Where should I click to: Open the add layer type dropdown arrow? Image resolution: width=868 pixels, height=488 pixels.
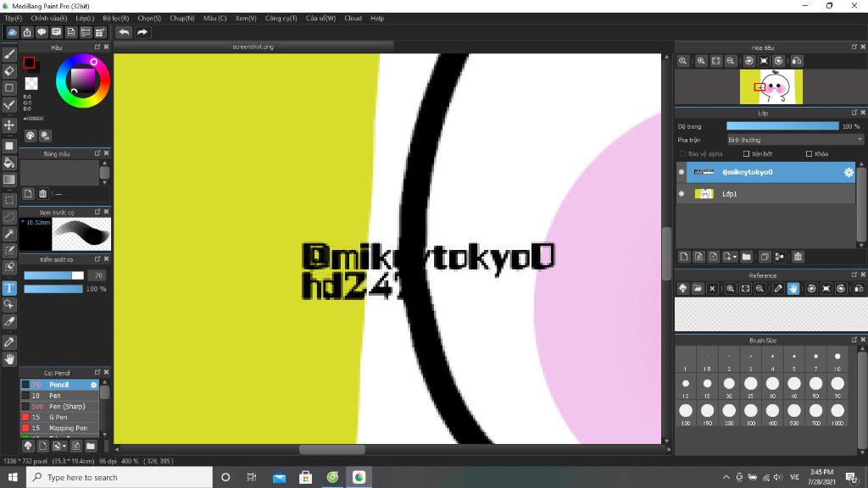coord(735,257)
